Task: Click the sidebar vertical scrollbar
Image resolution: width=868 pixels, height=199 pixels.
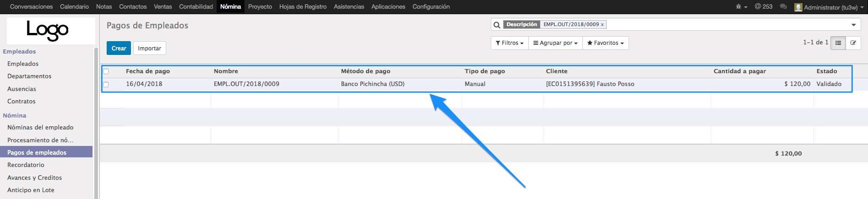Action: (96, 123)
